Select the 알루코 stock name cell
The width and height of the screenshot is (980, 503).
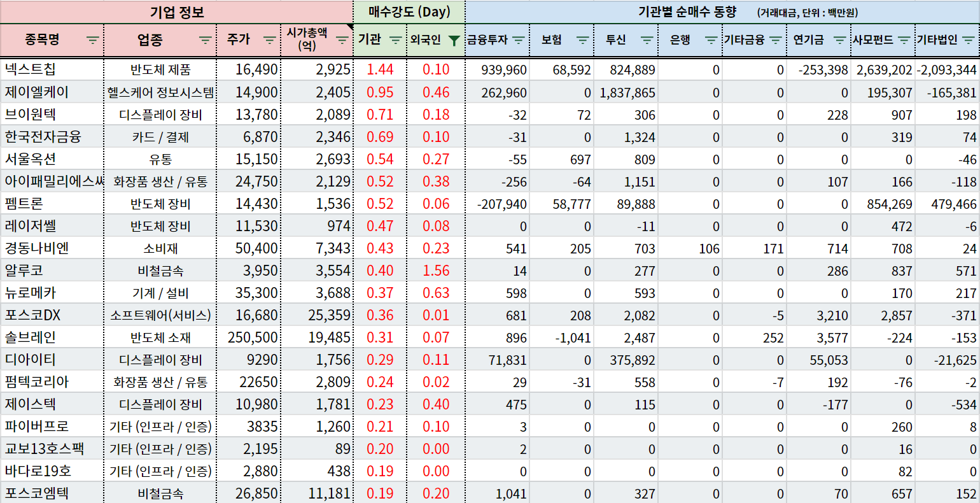coord(52,270)
